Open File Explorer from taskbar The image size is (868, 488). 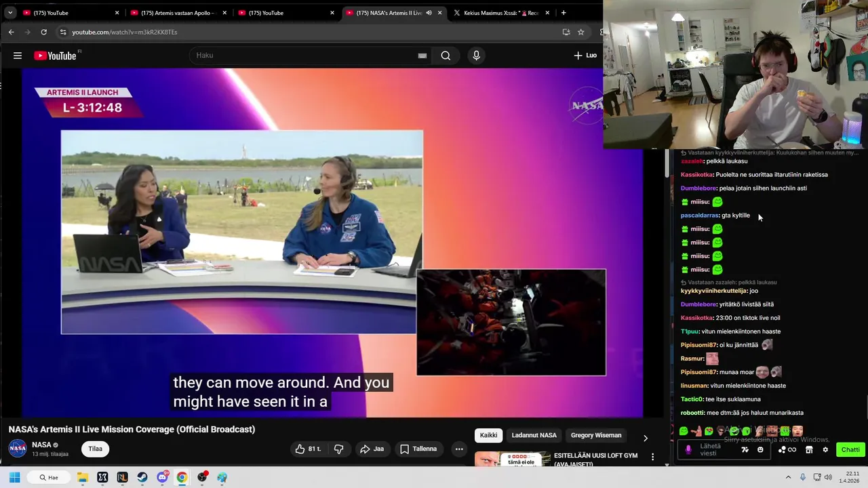(x=83, y=477)
